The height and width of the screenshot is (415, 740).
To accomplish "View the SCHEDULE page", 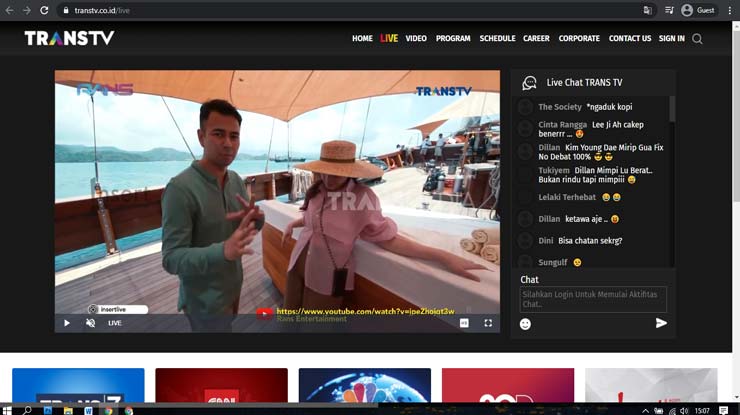I will tap(497, 38).
